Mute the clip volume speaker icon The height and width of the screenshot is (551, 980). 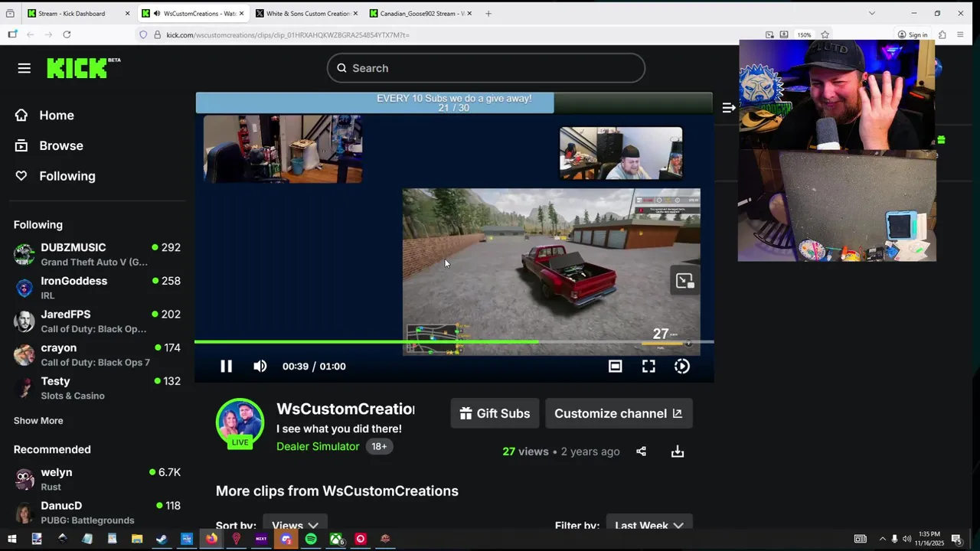[260, 367]
